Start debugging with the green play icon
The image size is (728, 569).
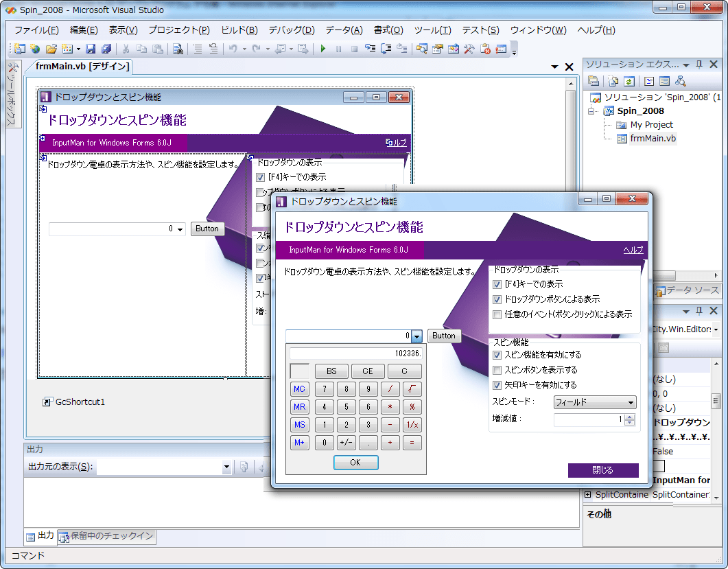click(x=322, y=49)
